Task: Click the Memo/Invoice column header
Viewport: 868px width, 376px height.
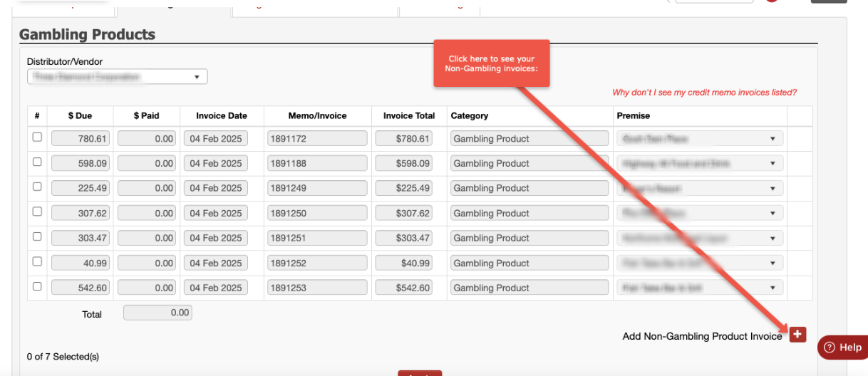Action: 317,115
